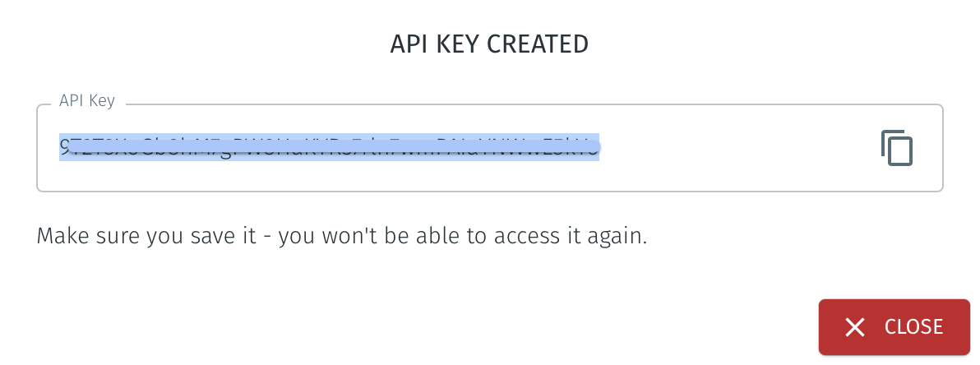980x365 pixels.
Task: Hit the copy icon beside the key
Action: (897, 148)
